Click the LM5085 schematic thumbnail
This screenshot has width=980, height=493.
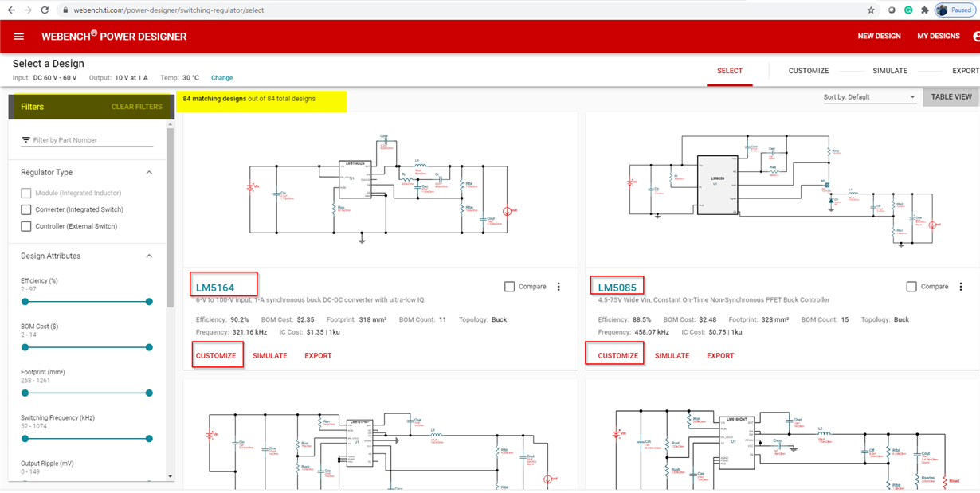click(782, 190)
